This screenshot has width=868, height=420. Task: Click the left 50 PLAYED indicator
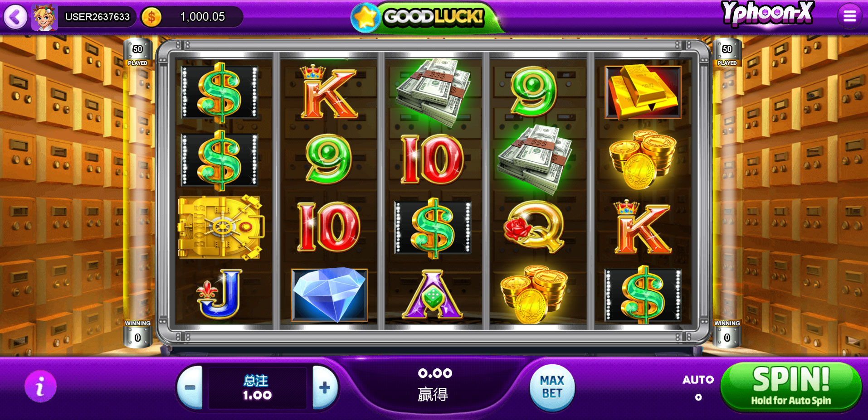coord(137,54)
